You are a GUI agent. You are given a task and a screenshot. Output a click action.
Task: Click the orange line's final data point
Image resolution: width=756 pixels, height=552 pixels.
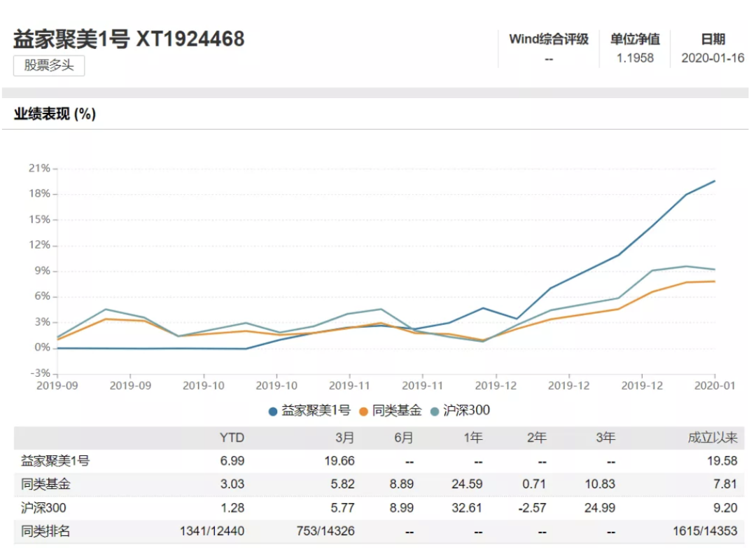point(715,282)
